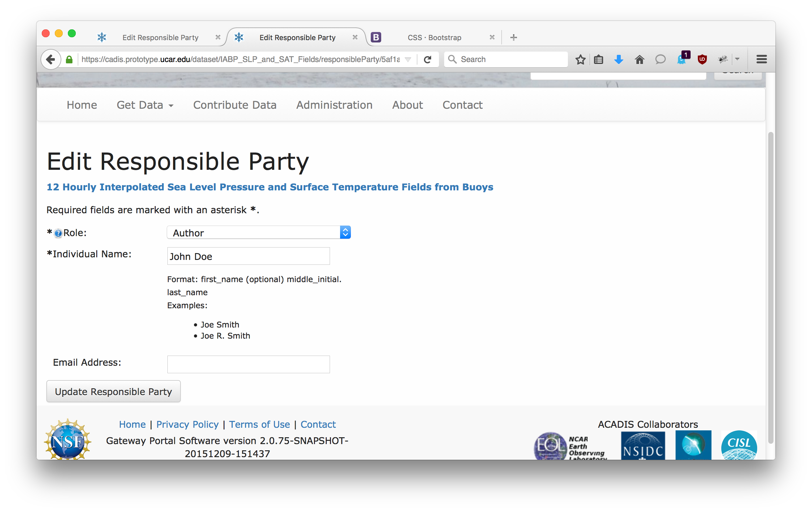Screen dimensions: 812x512
Task: Open the hamburger browser menu
Action: click(761, 60)
